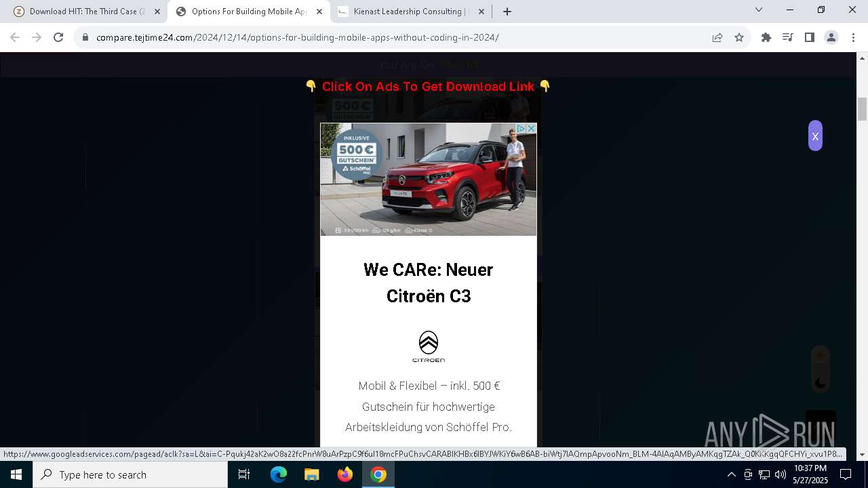Open media control icon in toolbar
Image resolution: width=868 pixels, height=488 pixels.
coord(788,37)
